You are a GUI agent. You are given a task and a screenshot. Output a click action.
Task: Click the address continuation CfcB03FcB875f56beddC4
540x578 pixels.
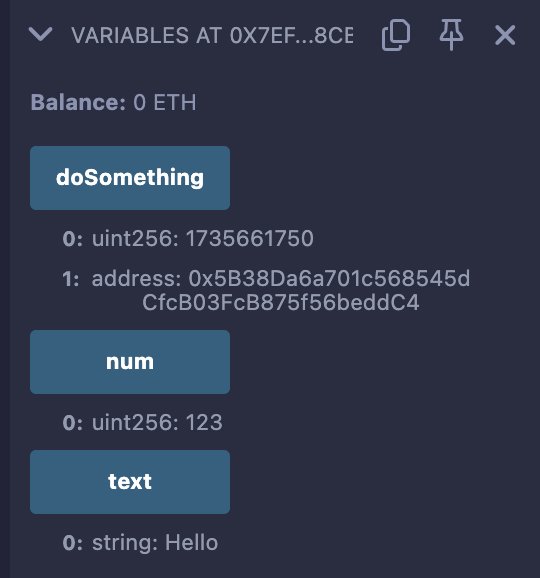[x=281, y=302]
